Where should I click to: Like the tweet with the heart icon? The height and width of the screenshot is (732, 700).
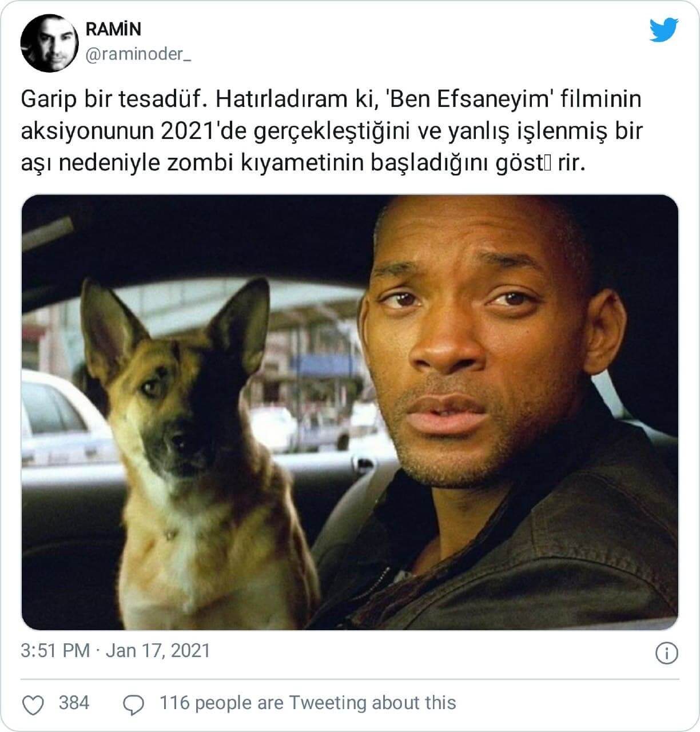click(35, 705)
